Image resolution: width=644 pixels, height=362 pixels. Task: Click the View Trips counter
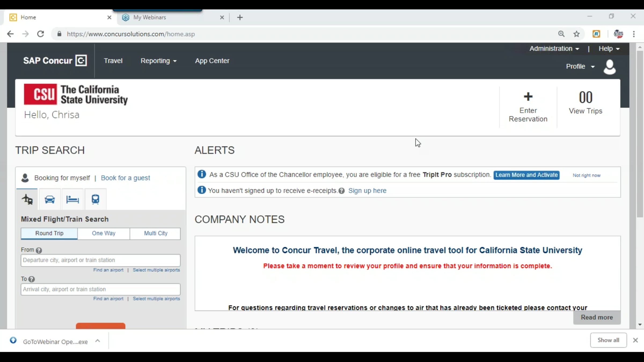586,103
